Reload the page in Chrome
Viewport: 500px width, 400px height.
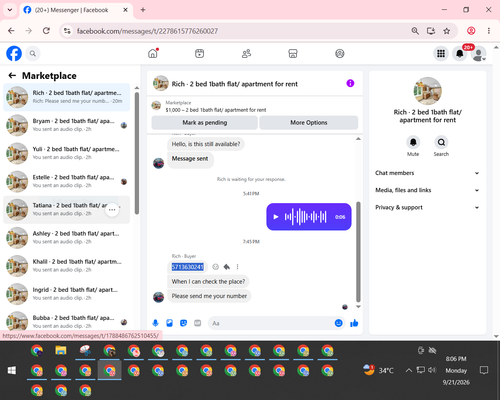(x=46, y=31)
